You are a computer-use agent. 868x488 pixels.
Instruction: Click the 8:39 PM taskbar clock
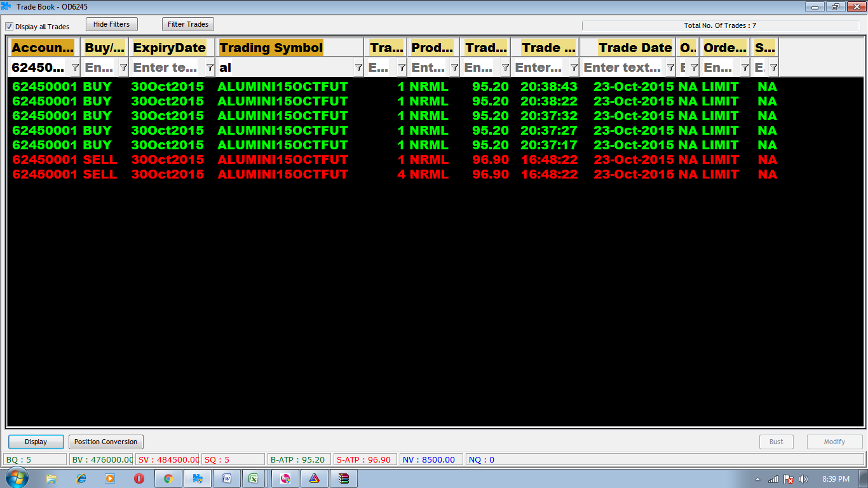(836, 478)
